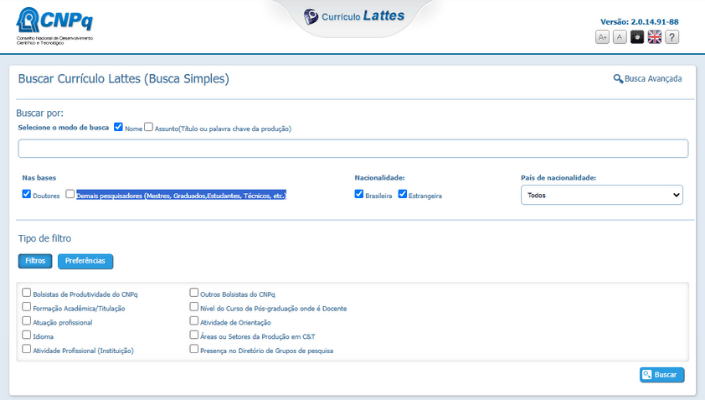This screenshot has height=400, width=705.
Task: Increase font size with A+ icon
Action: click(x=602, y=37)
